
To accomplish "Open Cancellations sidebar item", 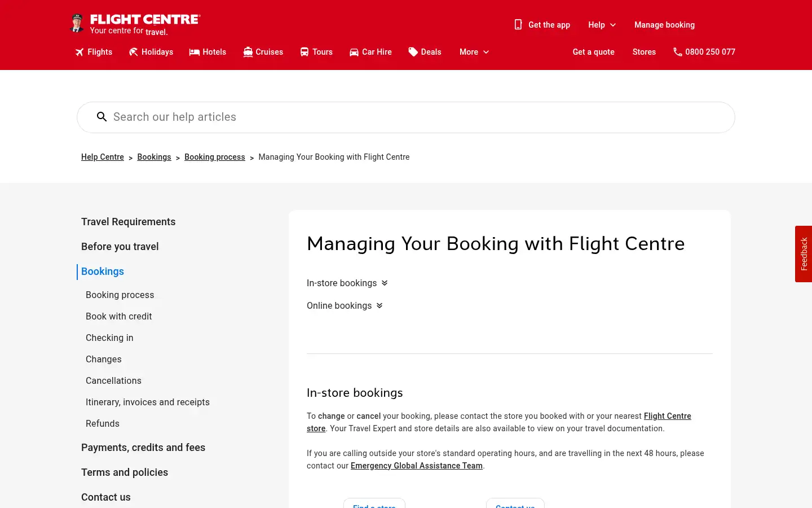I will pyautogui.click(x=114, y=380).
